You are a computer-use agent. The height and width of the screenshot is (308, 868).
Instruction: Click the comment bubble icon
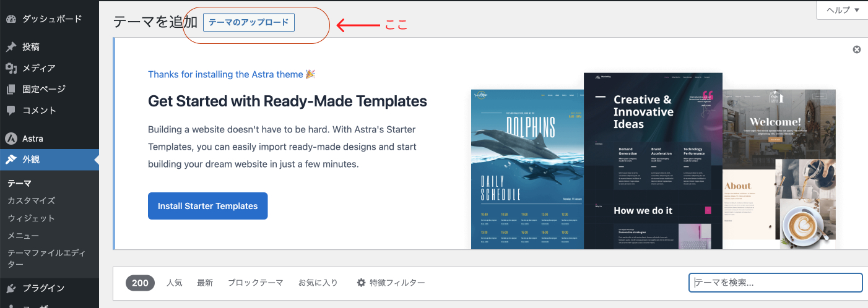tap(11, 110)
